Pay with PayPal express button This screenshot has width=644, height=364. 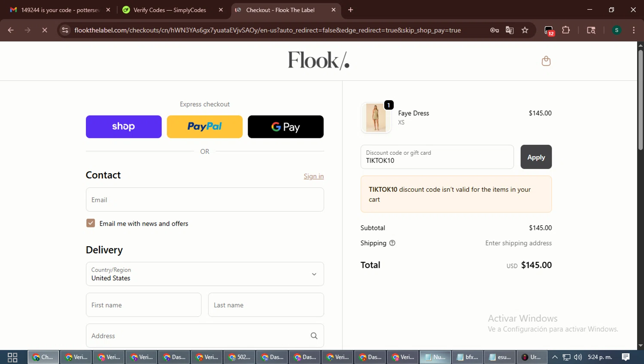coord(205,127)
